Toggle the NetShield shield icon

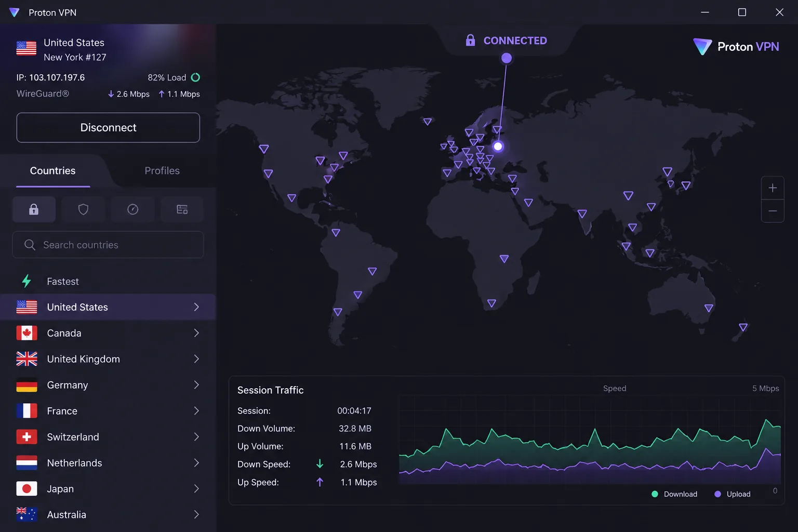click(x=83, y=209)
